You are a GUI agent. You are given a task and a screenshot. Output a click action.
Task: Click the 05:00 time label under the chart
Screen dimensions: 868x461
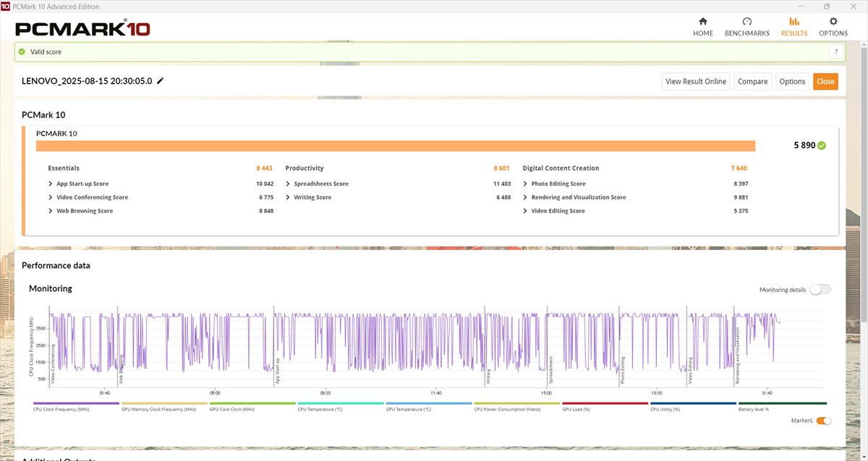[x=215, y=393]
